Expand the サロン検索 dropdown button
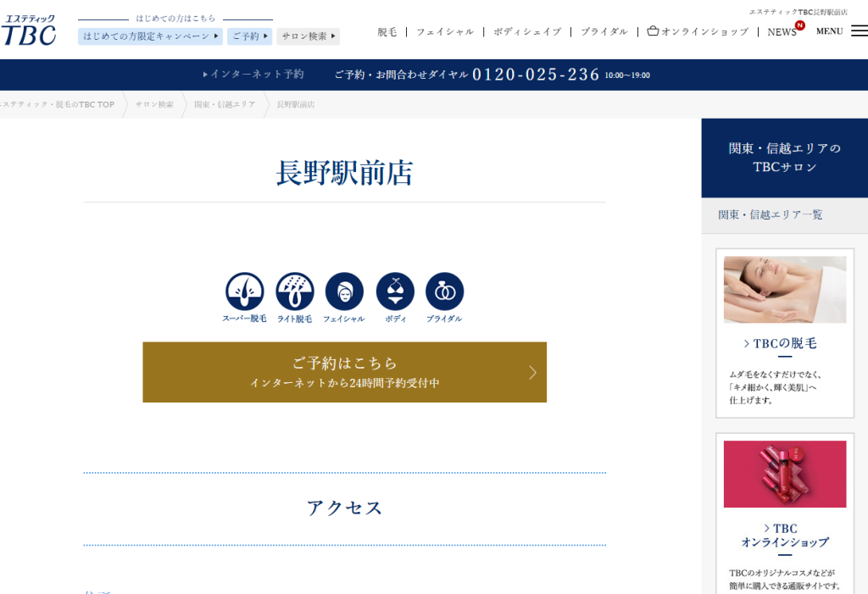Image resolution: width=868 pixels, height=594 pixels. [308, 36]
